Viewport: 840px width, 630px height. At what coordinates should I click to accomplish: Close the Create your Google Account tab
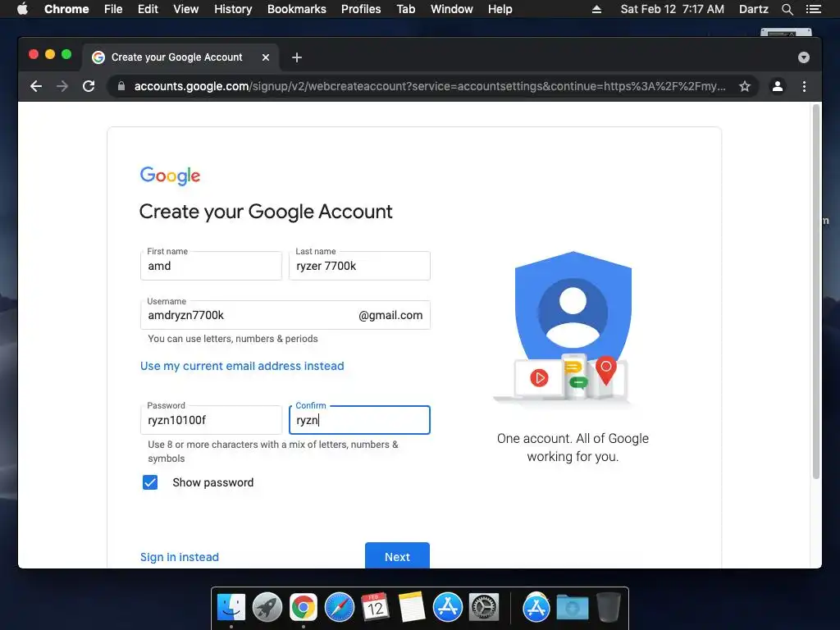266,57
